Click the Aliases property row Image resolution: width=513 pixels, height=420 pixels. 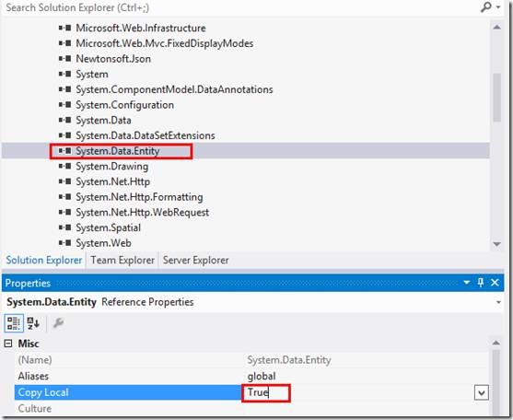point(252,376)
